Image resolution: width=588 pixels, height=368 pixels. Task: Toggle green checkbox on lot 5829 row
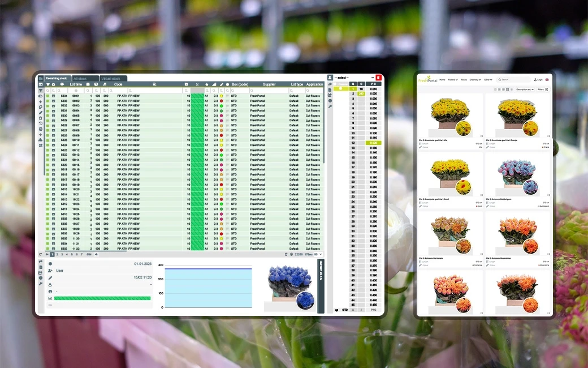pyautogui.click(x=47, y=121)
